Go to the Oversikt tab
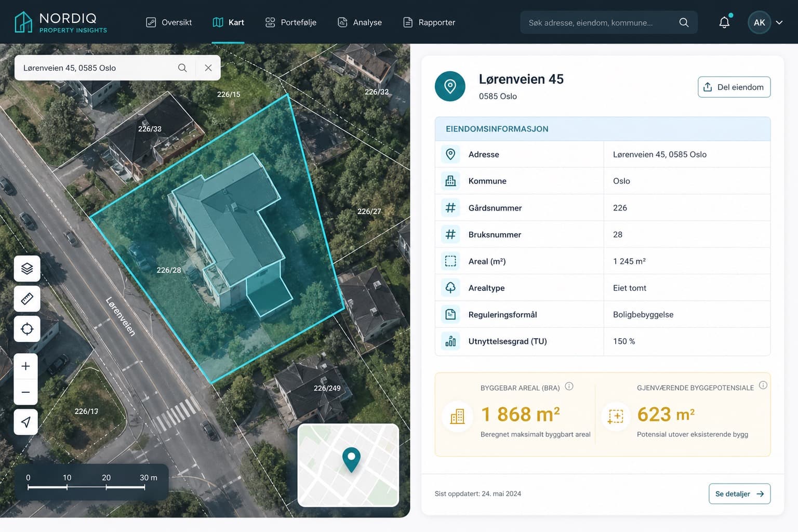Image resolution: width=798 pixels, height=532 pixels. pyautogui.click(x=169, y=22)
